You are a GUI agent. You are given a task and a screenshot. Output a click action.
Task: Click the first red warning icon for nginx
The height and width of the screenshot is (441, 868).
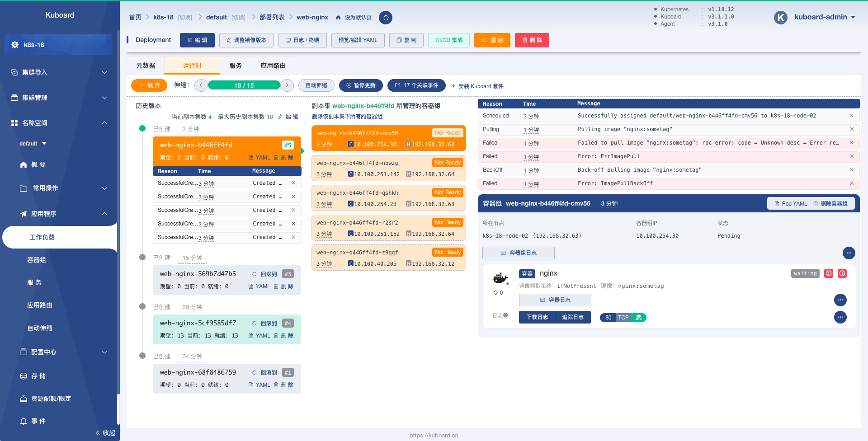point(829,273)
